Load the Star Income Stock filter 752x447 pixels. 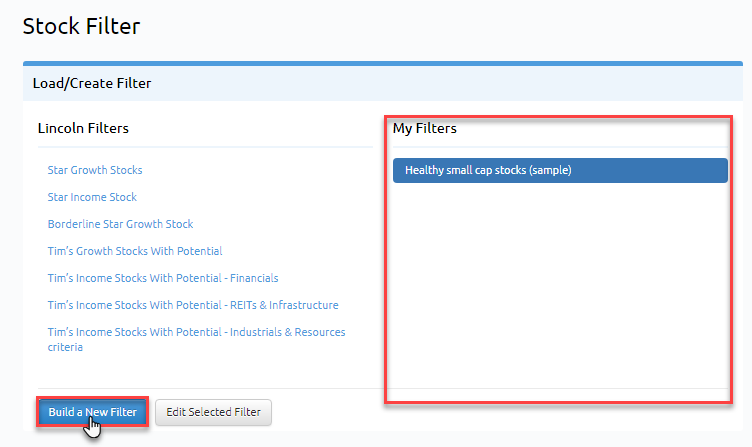click(x=92, y=197)
